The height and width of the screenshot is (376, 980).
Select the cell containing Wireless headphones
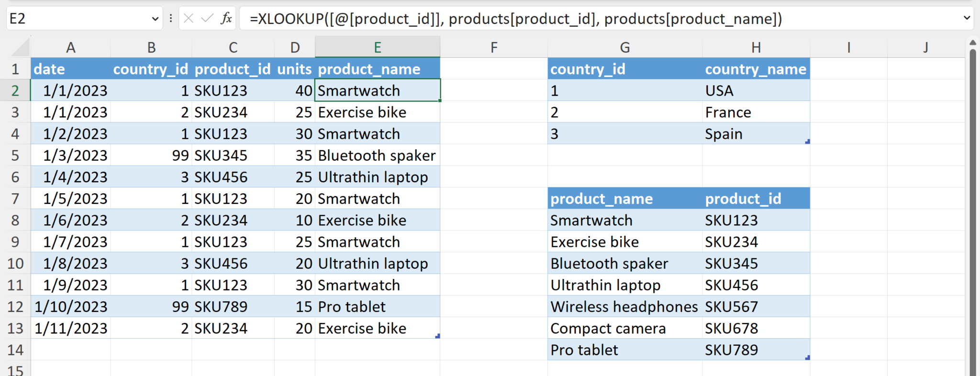point(624,307)
